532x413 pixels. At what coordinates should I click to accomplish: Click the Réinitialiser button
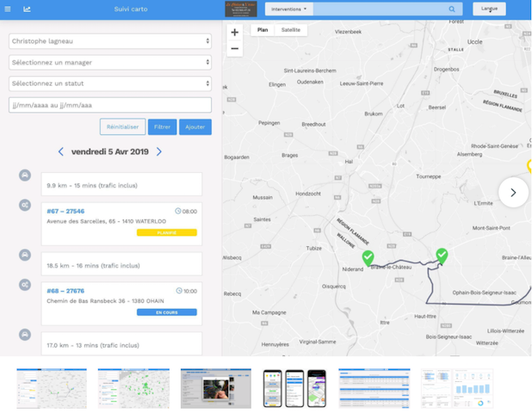122,126
